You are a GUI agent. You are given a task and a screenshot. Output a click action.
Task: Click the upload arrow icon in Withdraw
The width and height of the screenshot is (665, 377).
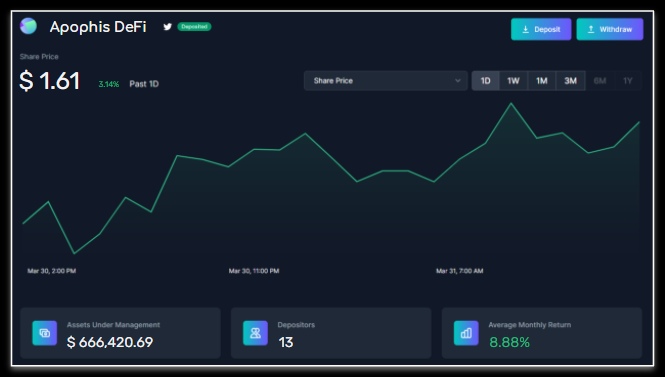pyautogui.click(x=591, y=29)
